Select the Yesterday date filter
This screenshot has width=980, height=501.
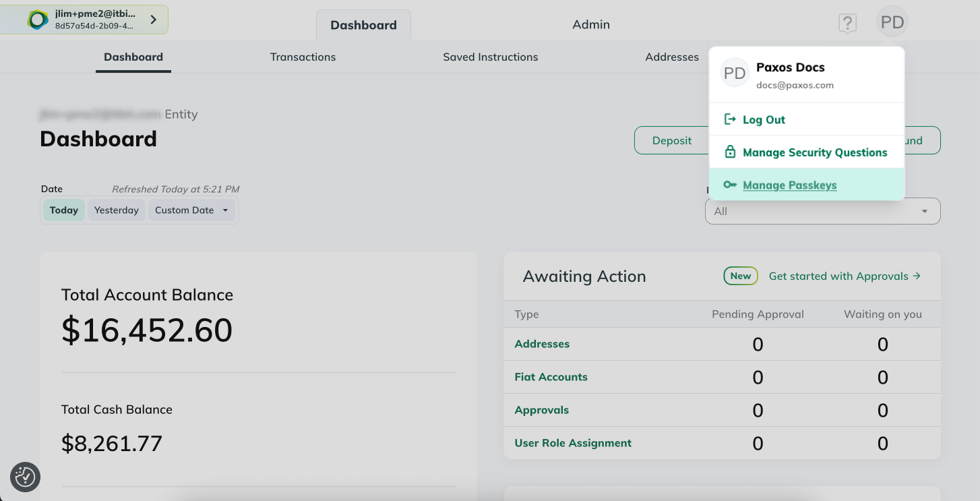point(117,210)
